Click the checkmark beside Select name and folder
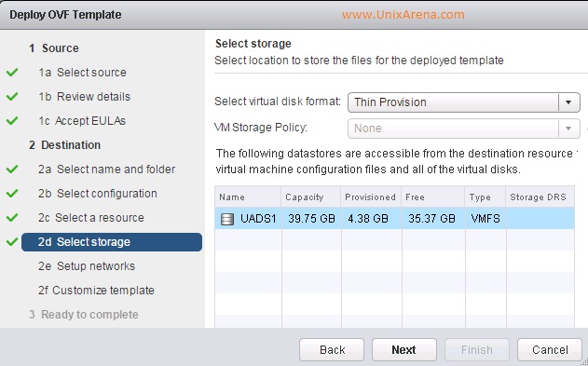The width and height of the screenshot is (588, 366). [x=12, y=169]
